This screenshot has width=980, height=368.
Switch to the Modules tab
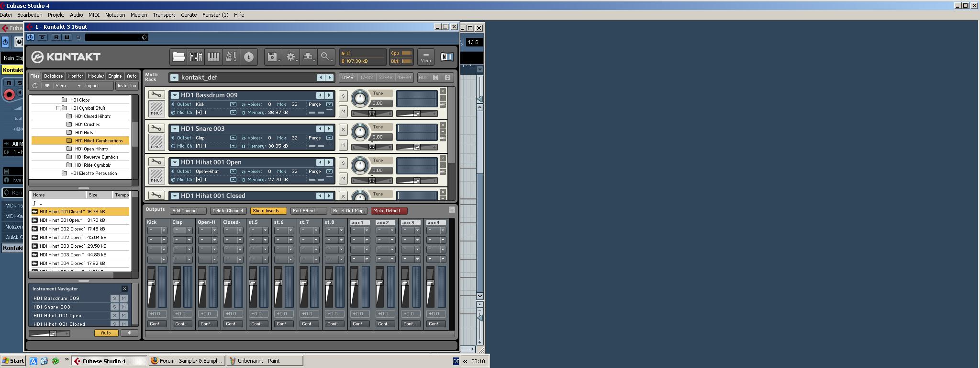[95, 76]
